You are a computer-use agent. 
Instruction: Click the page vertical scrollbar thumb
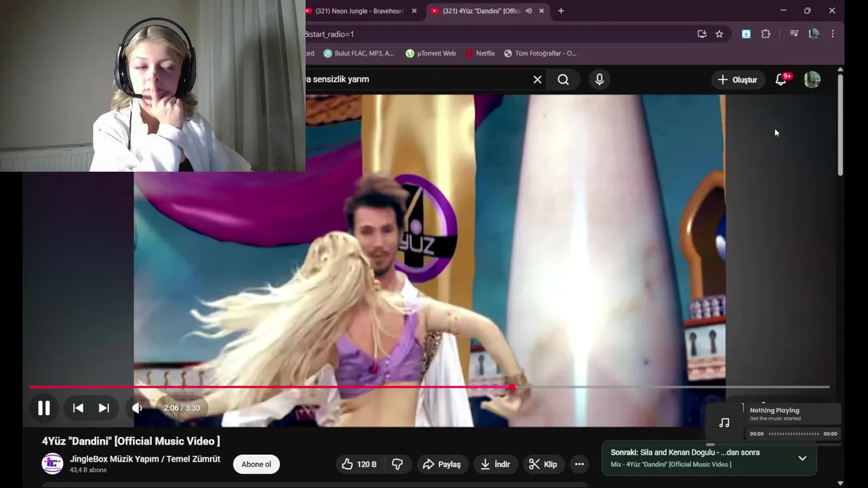(840, 125)
